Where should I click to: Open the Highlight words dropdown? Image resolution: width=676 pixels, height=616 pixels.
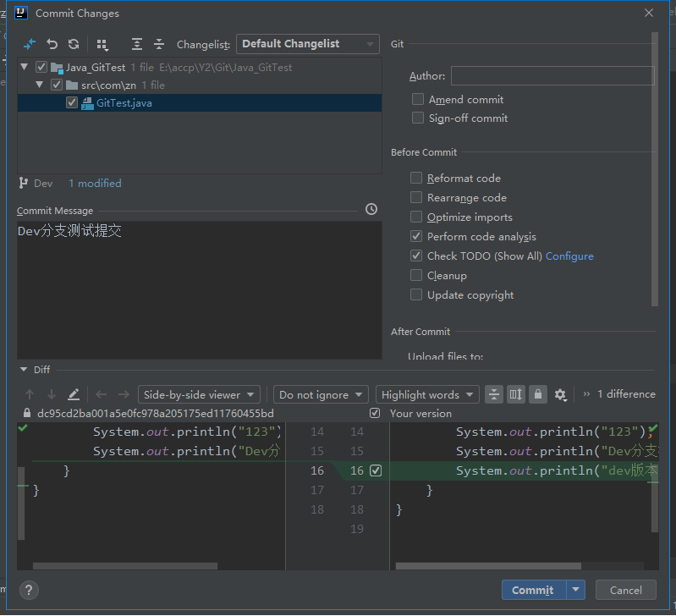(x=427, y=394)
